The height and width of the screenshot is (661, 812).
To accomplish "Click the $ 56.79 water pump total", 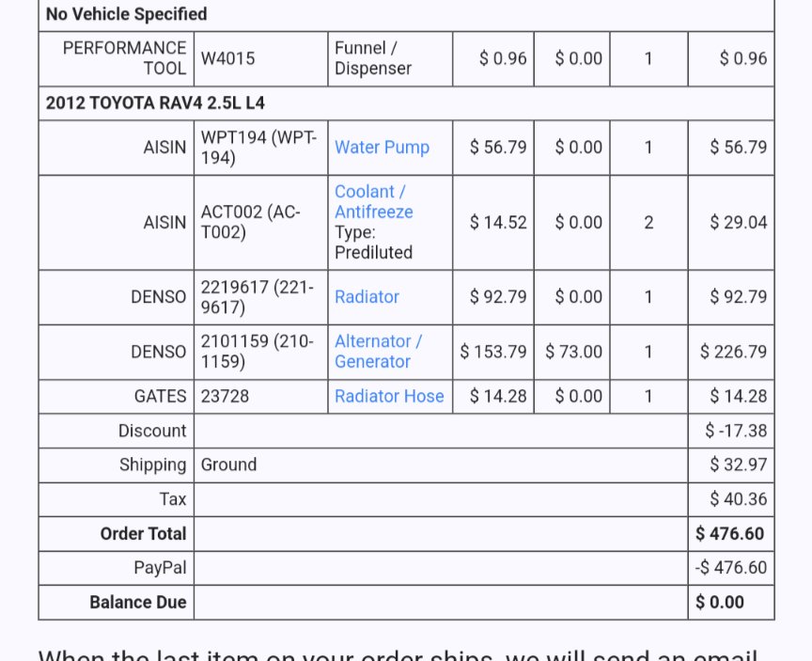I will 739,147.
